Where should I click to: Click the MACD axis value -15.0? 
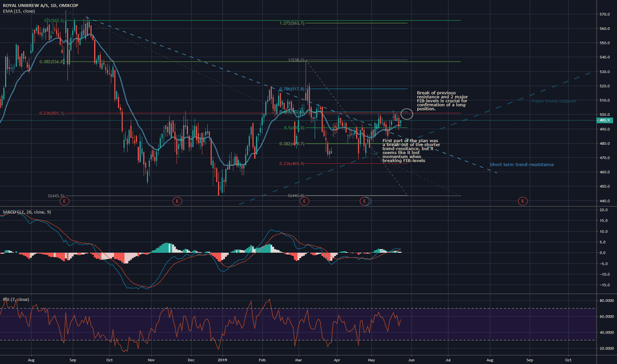click(x=603, y=285)
